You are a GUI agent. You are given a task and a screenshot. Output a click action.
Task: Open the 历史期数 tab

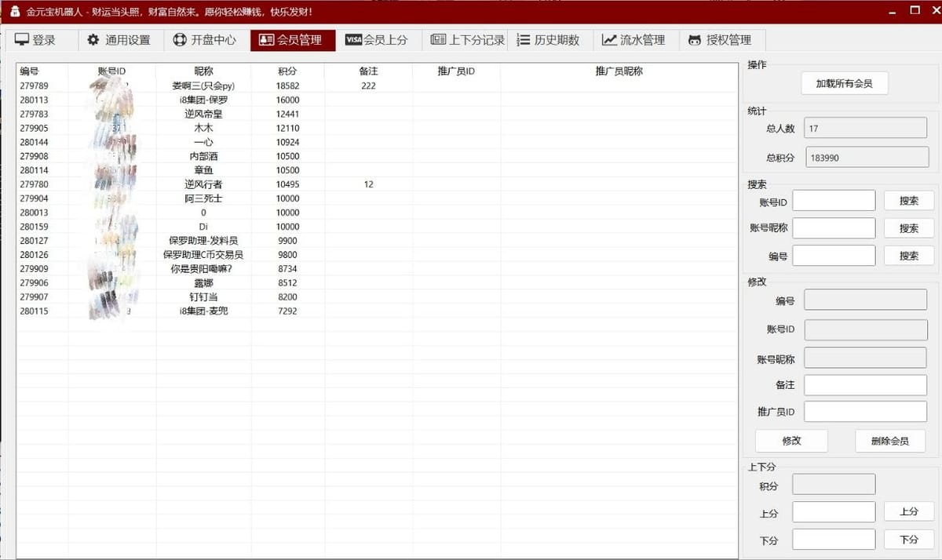coord(549,40)
